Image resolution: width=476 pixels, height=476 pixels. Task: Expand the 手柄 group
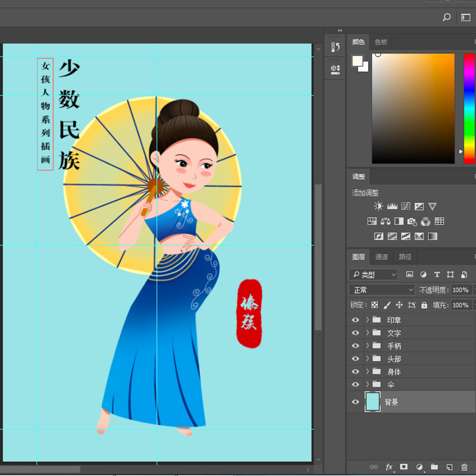[368, 345]
